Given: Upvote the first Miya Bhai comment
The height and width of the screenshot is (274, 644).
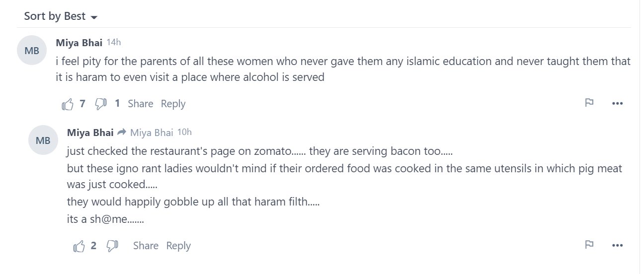Looking at the screenshot, I should [68, 104].
